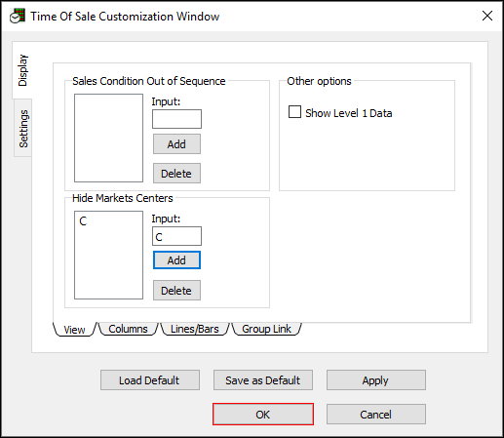The height and width of the screenshot is (438, 504).
Task: Select entry C in Hide Markets Centers list
Action: (x=83, y=221)
